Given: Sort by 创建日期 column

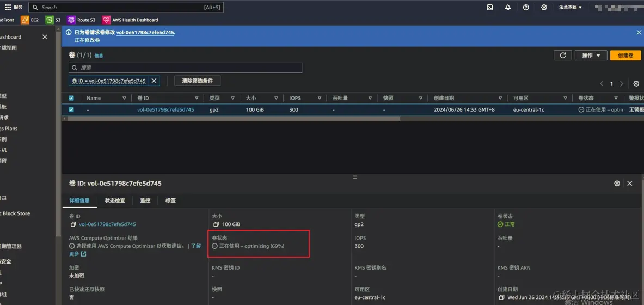Looking at the screenshot, I should click(x=500, y=98).
